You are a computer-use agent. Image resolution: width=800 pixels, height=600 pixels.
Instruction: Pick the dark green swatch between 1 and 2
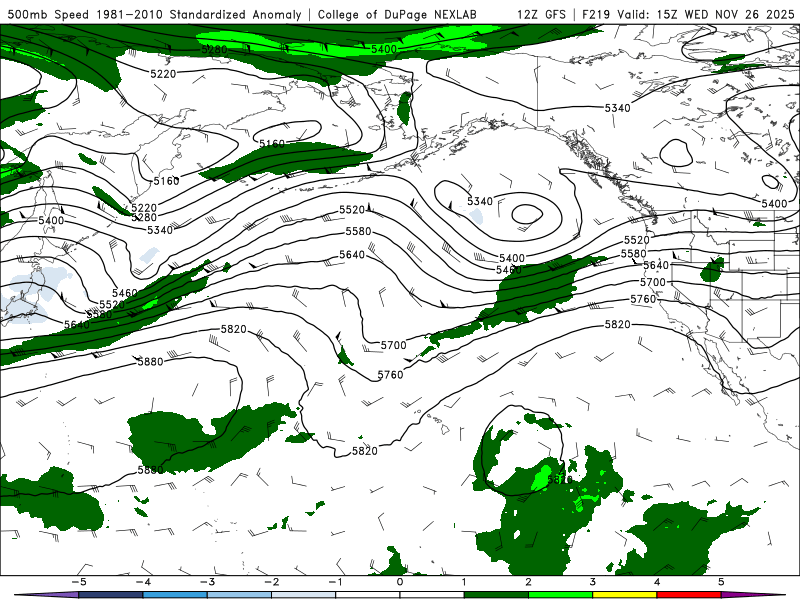(496, 595)
